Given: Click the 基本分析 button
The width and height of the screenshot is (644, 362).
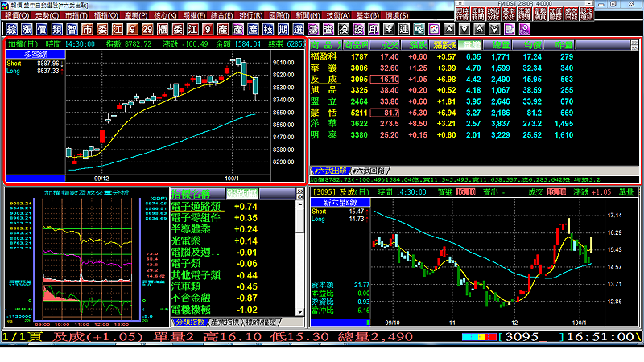Looking at the screenshot, I should tap(509, 14).
